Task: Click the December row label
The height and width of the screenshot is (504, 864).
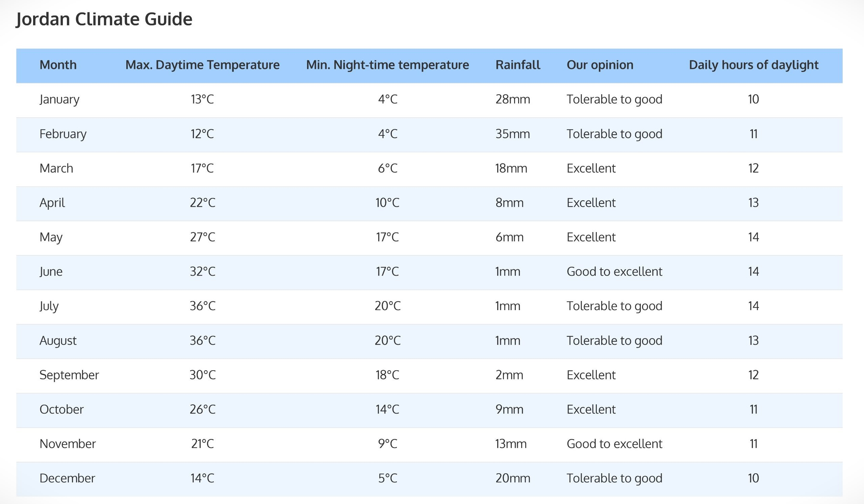Action: pos(67,478)
